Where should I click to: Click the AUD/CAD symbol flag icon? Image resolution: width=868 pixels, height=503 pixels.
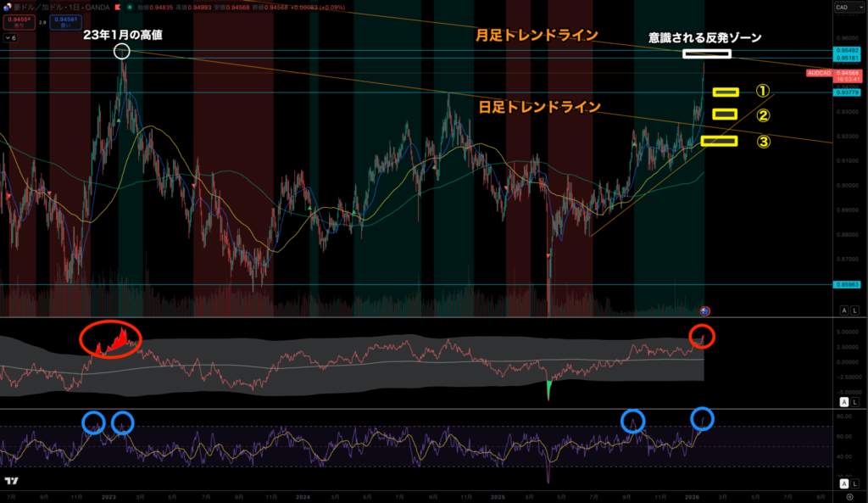[6, 8]
